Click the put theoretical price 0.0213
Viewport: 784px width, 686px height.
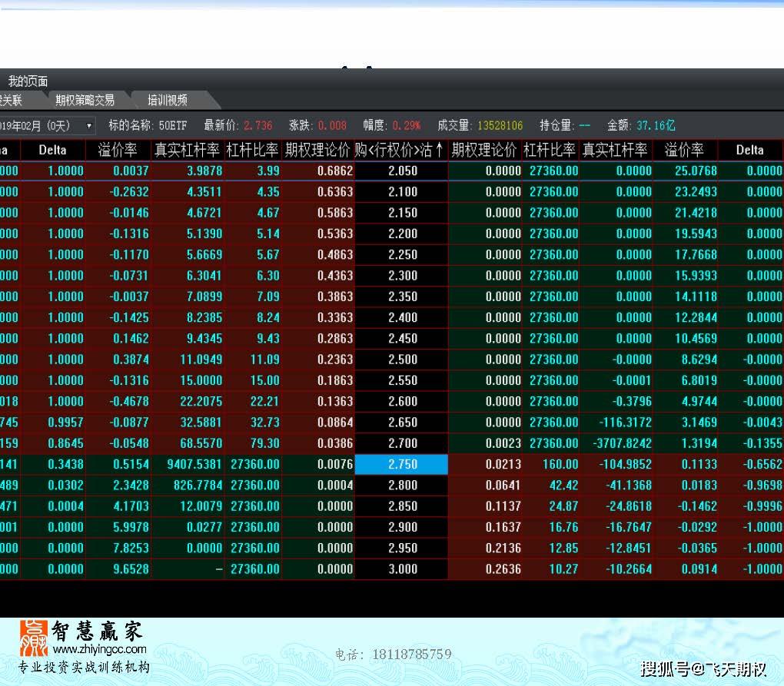pyautogui.click(x=503, y=464)
